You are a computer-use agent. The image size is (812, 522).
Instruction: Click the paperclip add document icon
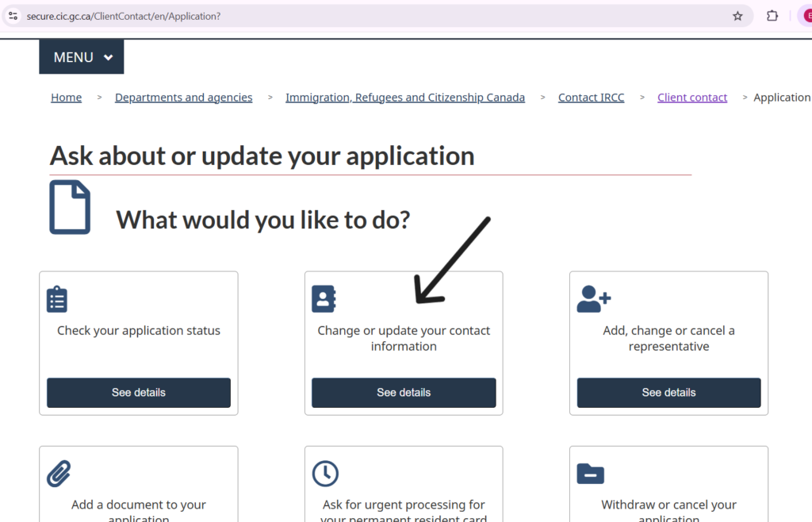click(59, 474)
